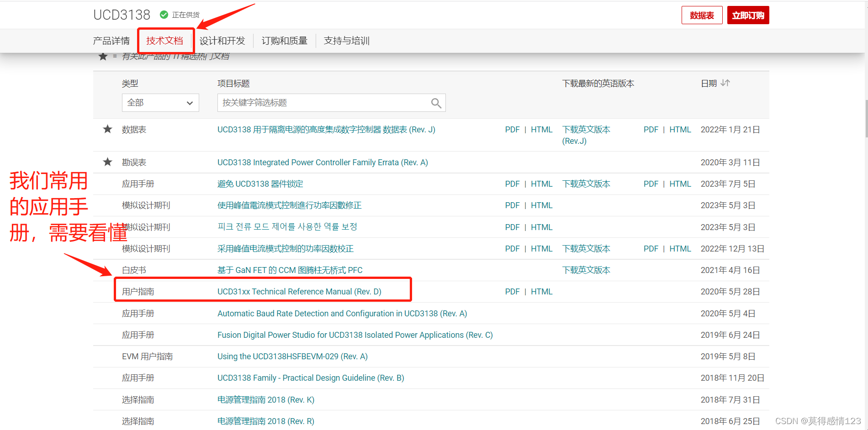The width and height of the screenshot is (868, 430).
Task: Open UCD3138 Family Practical Design Guideline link
Action: tap(311, 378)
